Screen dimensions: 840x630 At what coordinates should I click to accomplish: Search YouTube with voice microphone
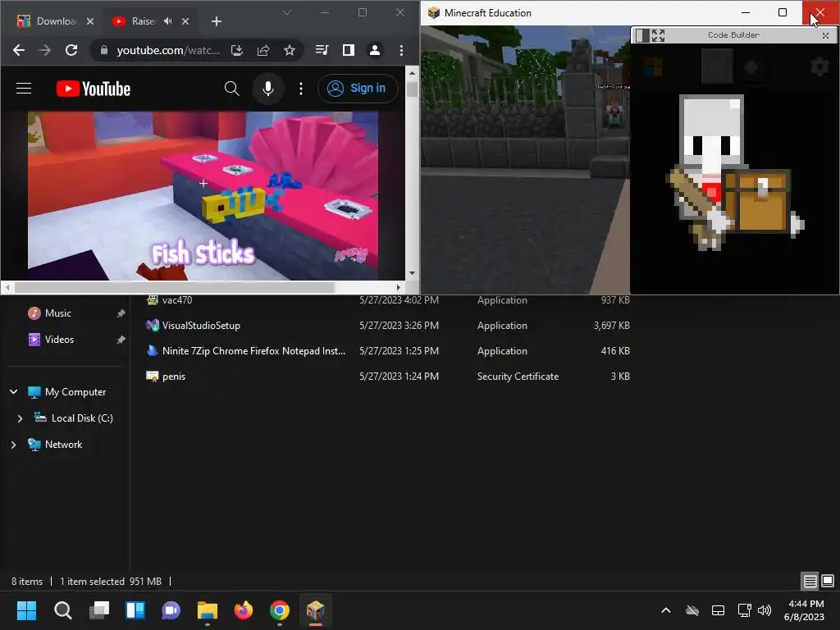(268, 89)
